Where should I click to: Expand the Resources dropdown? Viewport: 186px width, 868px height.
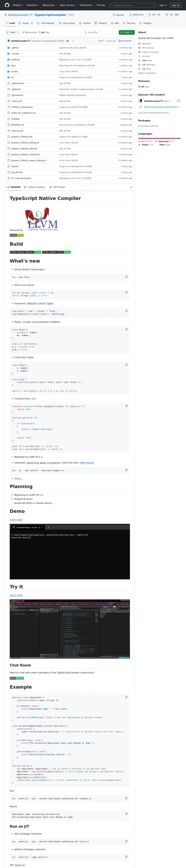(x=50, y=5)
